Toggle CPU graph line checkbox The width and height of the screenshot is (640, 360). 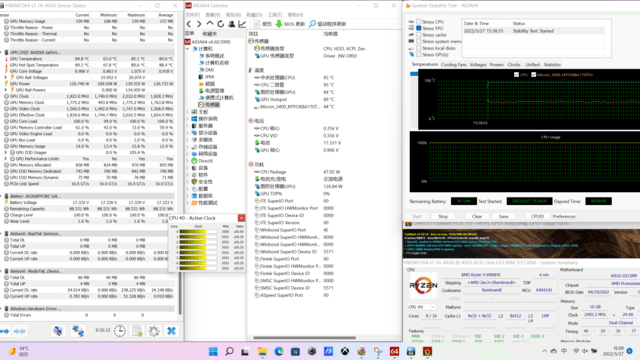[516, 75]
